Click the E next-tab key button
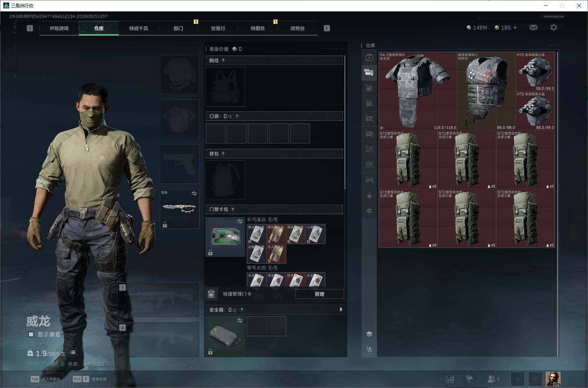Screen dimensions: 588x388 pos(327,28)
